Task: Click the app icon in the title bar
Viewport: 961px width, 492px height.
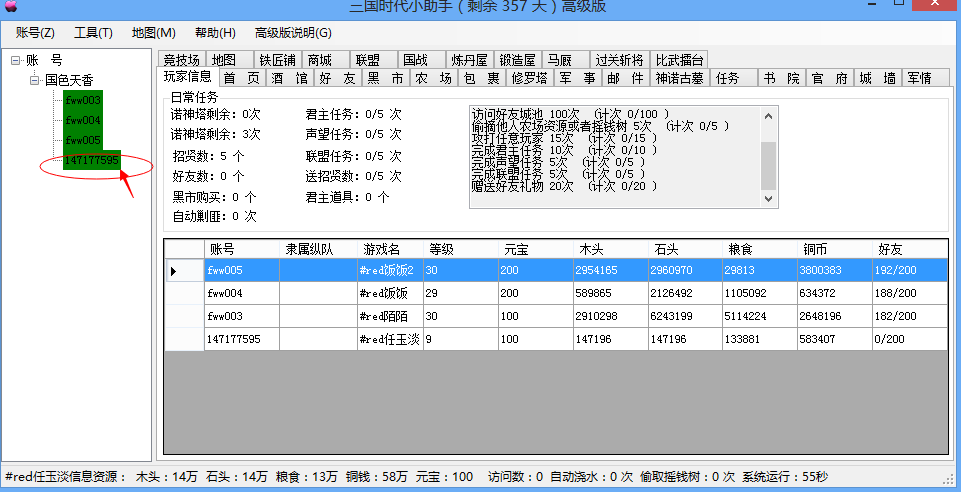Action: 10,8
